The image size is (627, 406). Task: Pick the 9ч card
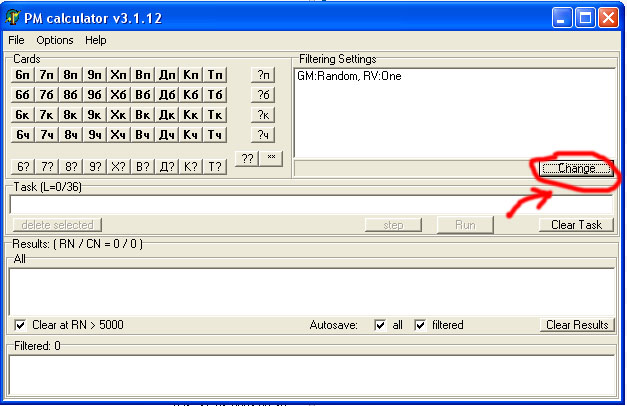click(x=95, y=135)
